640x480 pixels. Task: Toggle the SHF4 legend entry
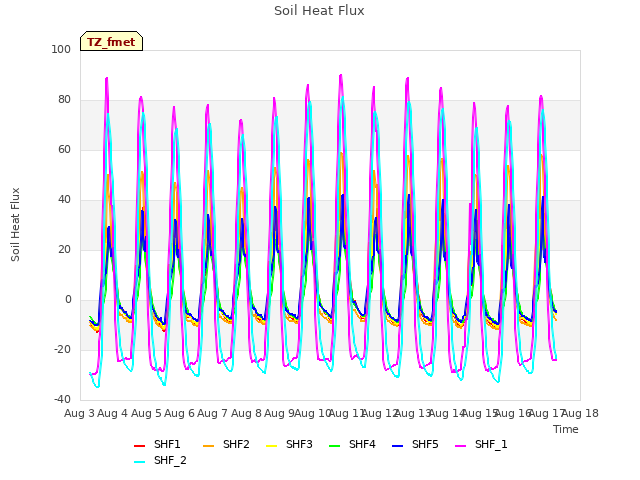(x=352, y=444)
